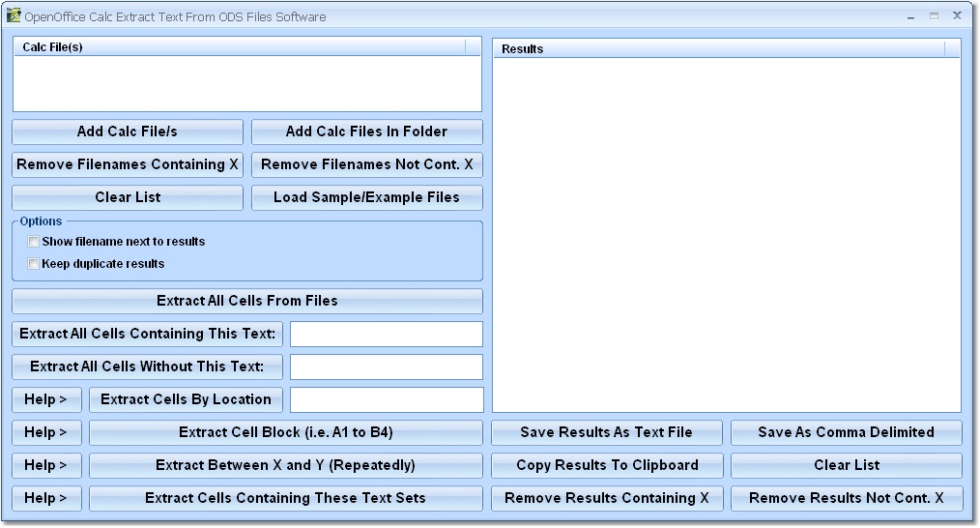Click Extract Cells By Location button
The width and height of the screenshot is (980, 528).
186,399
